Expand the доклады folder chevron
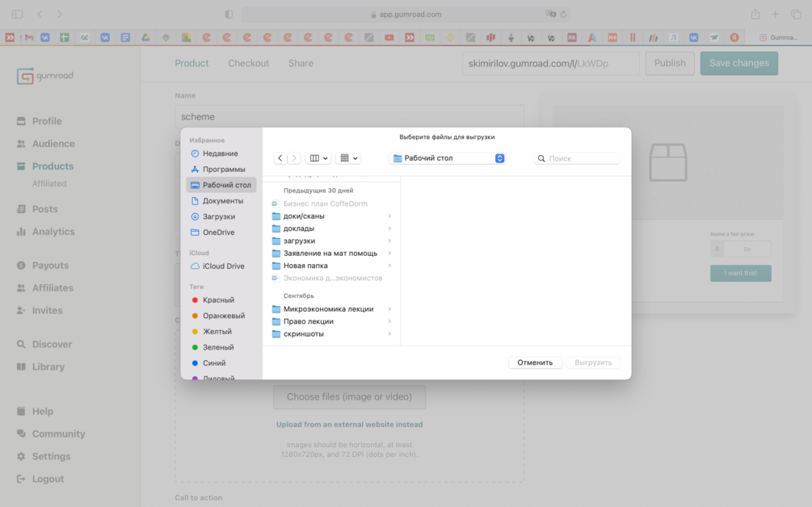The width and height of the screenshot is (812, 507). [389, 228]
